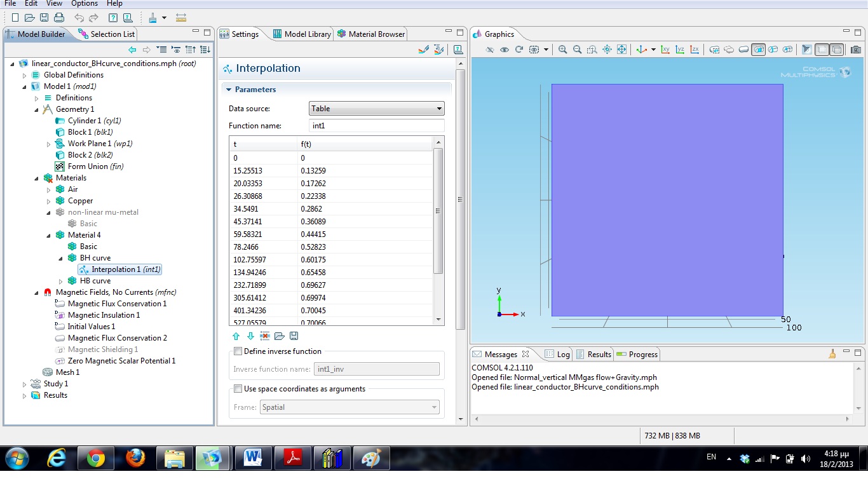
Task: Click the Zoom In icon in Graphics toolbar
Action: pos(562,50)
